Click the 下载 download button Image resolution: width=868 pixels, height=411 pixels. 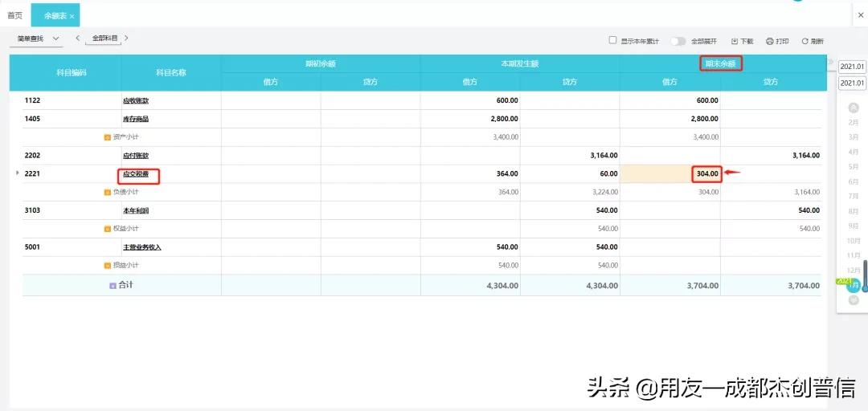click(x=743, y=41)
